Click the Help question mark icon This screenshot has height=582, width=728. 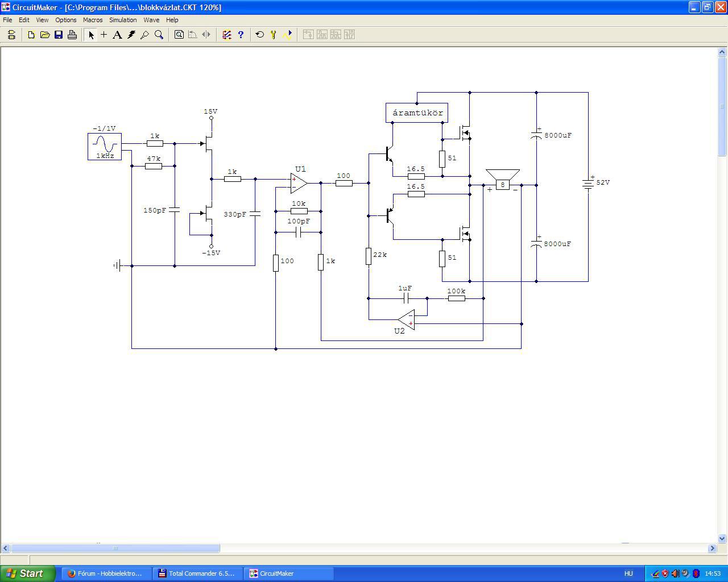241,35
